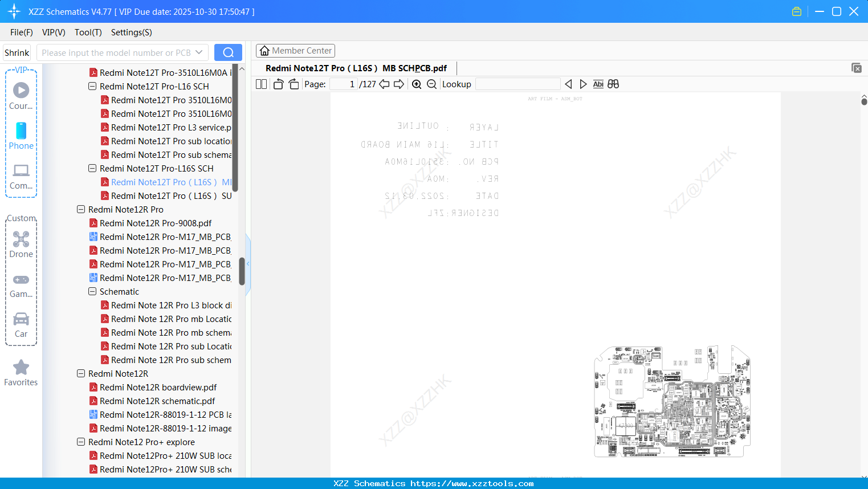
Task: Select the Computer category icon
Action: 21,176
